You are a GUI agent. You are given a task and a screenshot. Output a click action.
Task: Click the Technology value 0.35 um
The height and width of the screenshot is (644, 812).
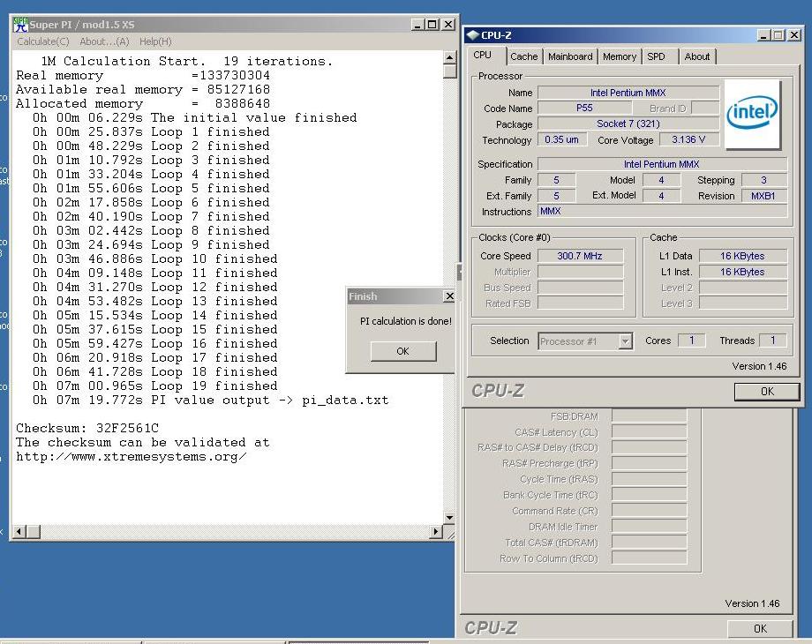562,139
